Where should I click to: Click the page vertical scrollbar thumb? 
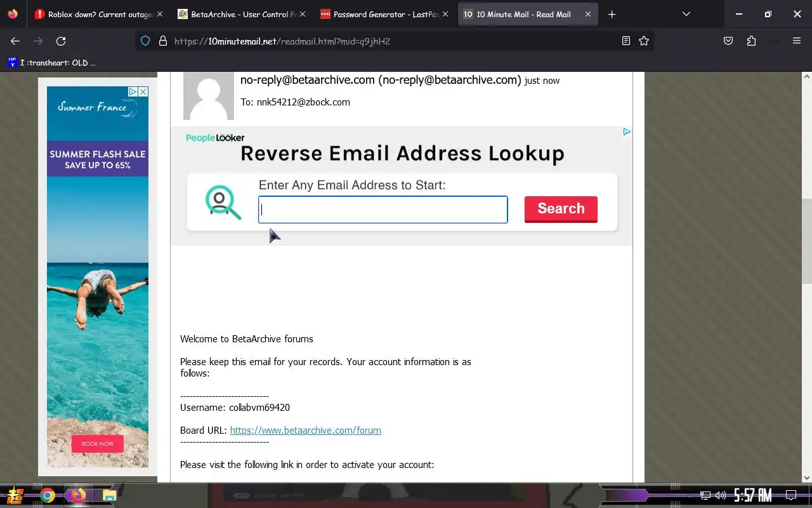807,241
